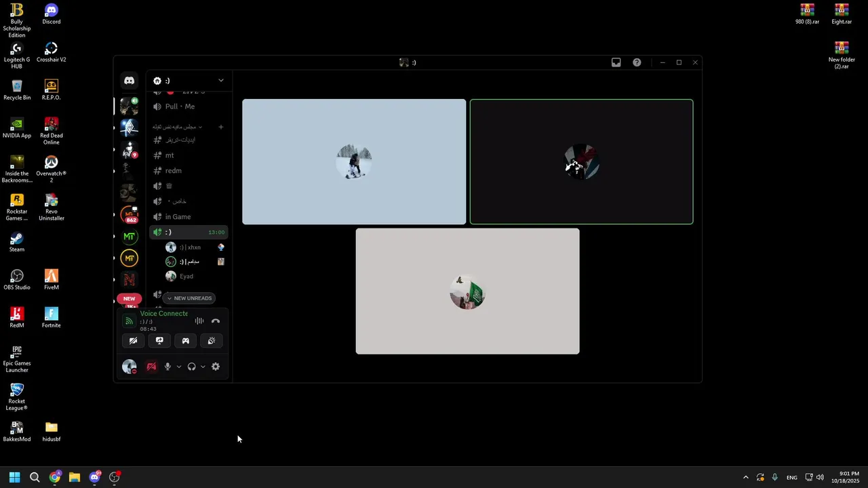The image size is (868, 488).
Task: Click the Voice Connected status text
Action: click(x=163, y=314)
